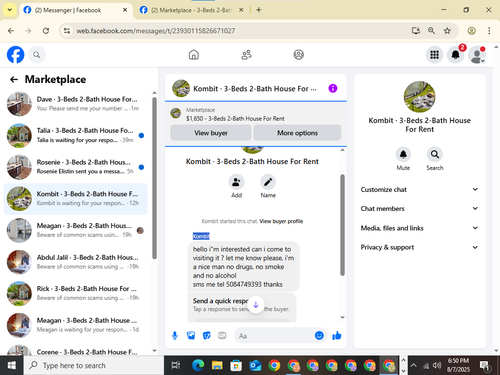Open Microsoft Edge from the taskbar

pos(198,366)
